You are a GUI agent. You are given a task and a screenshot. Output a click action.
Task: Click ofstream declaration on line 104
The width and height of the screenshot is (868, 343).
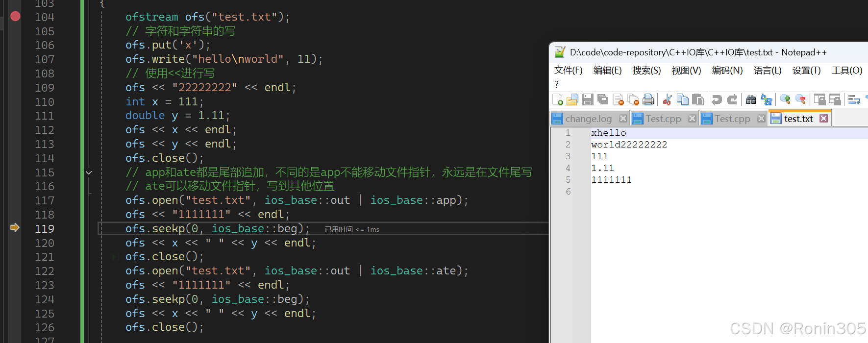(x=208, y=17)
